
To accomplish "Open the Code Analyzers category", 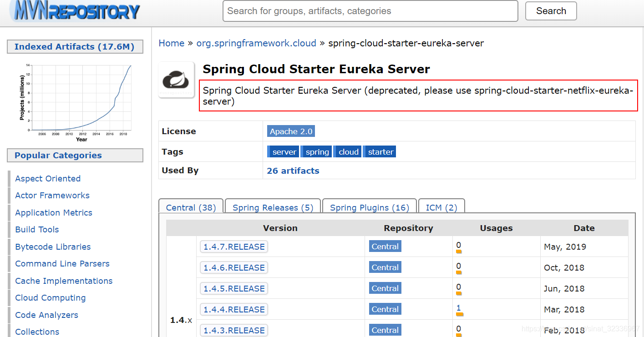I will [47, 315].
